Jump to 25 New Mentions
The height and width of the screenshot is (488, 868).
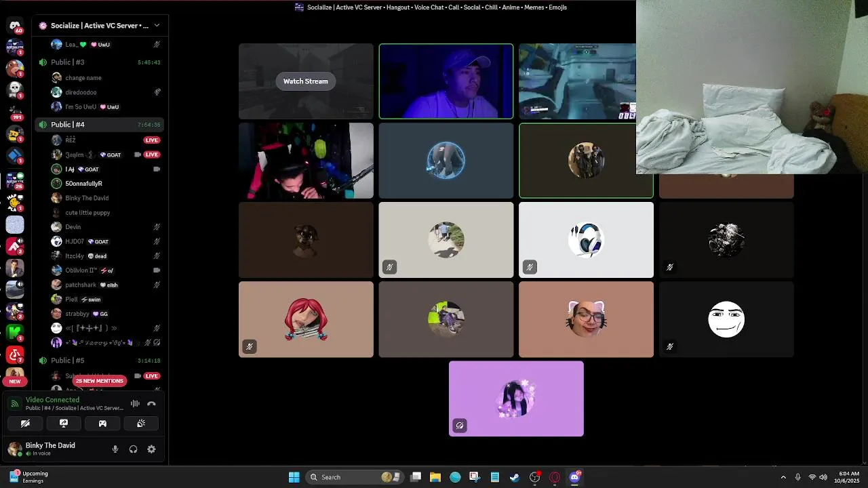[100, 381]
